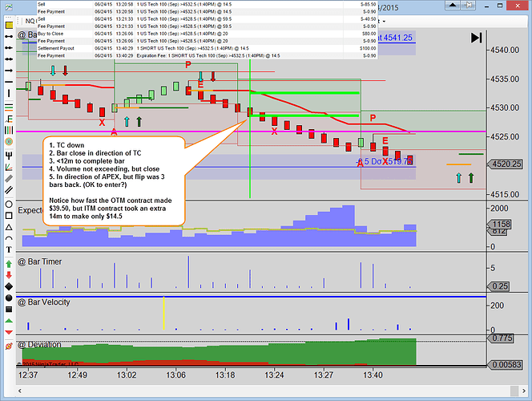
Task: Select the Horizontal Line tool
Action: tap(9, 82)
